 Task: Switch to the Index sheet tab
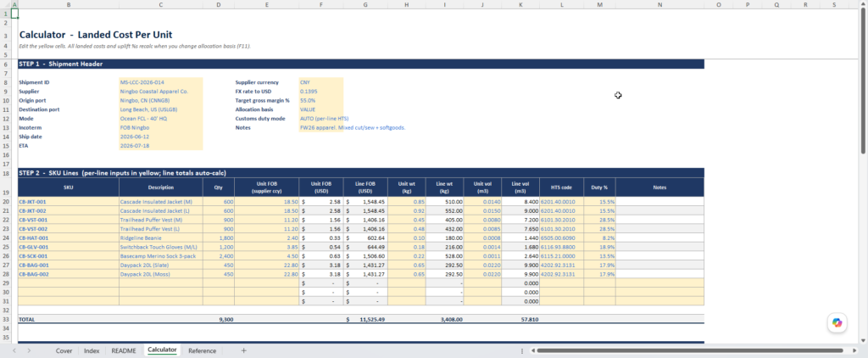92,351
